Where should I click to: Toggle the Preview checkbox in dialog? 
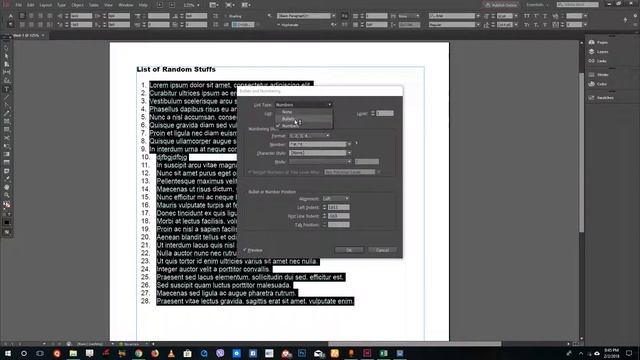pyautogui.click(x=245, y=250)
